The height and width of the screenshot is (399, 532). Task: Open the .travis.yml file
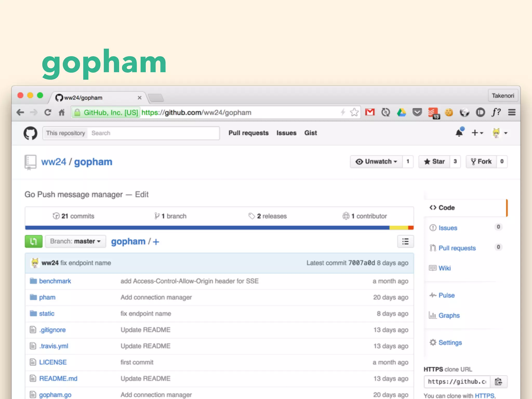tap(54, 346)
